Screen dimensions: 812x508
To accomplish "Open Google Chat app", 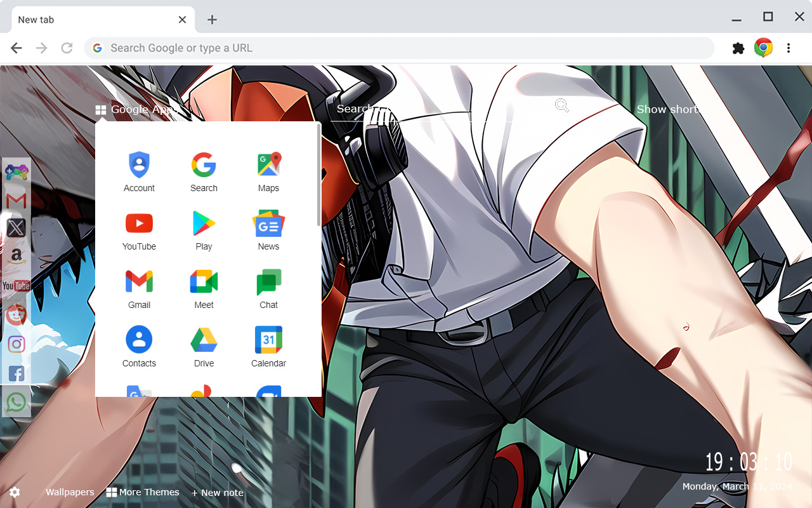I will (x=268, y=289).
